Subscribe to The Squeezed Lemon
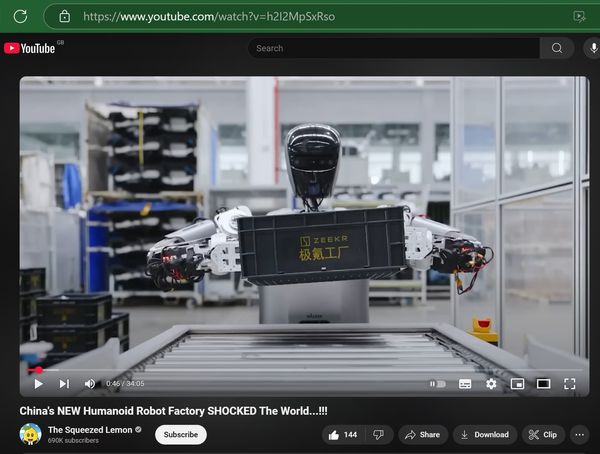The height and width of the screenshot is (454, 600). click(x=181, y=434)
